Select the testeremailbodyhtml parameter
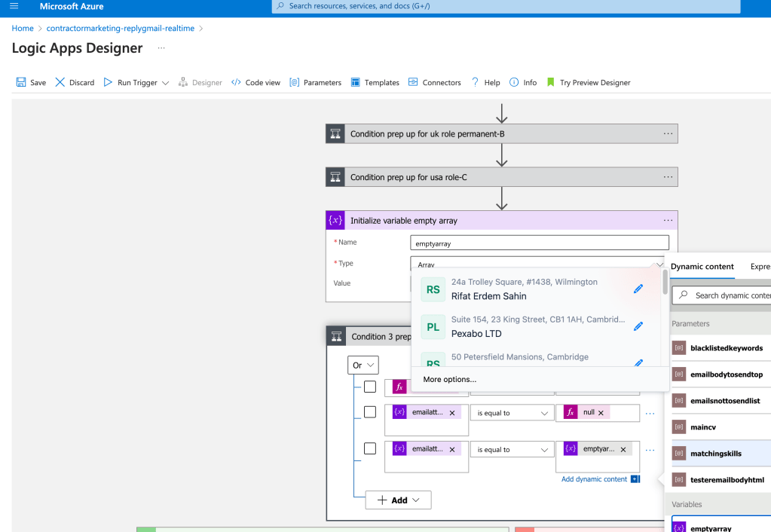771x532 pixels. [x=721, y=480]
